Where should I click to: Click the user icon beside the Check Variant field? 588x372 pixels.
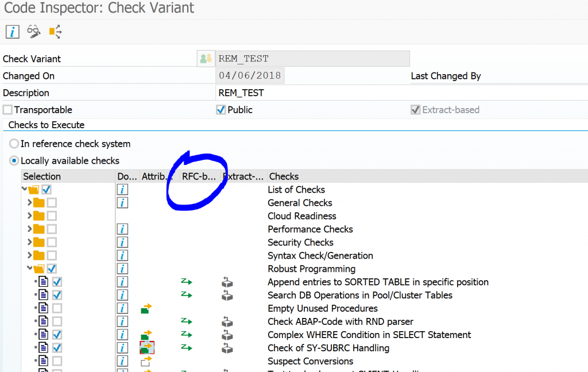pyautogui.click(x=206, y=59)
